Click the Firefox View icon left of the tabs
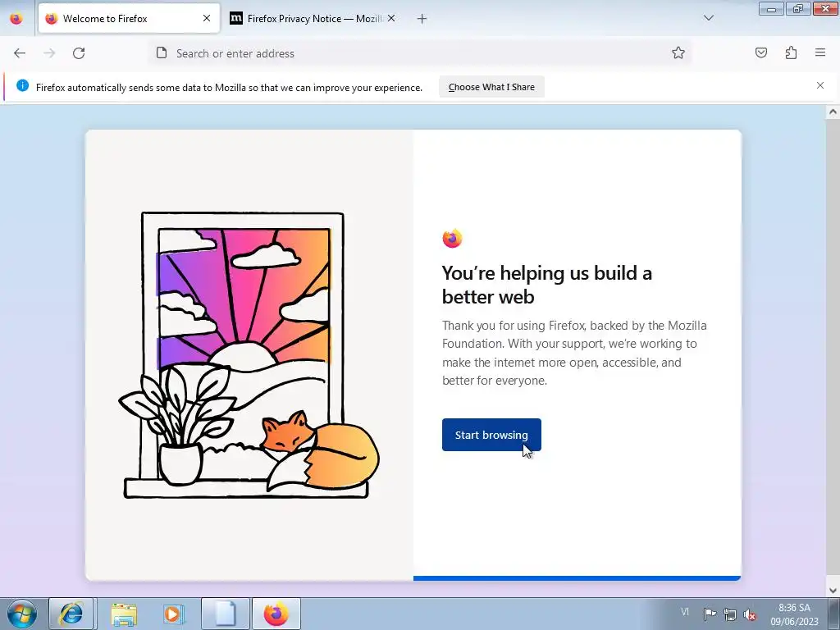Viewport: 840px width, 630px height. (x=16, y=19)
